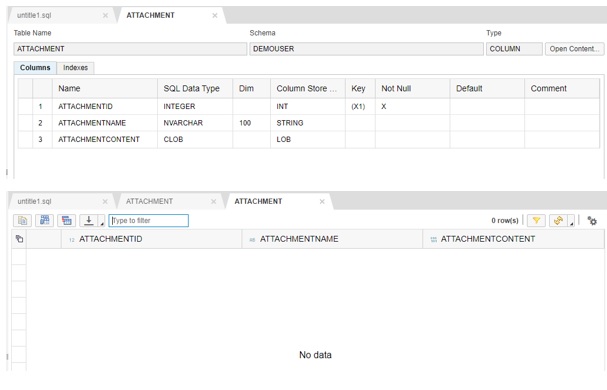Click the Dim column header
Screen dimensions: 607x390
pos(251,88)
